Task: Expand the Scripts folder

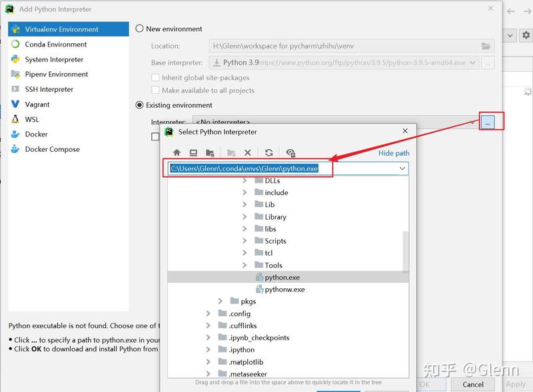Action: pyautogui.click(x=245, y=241)
